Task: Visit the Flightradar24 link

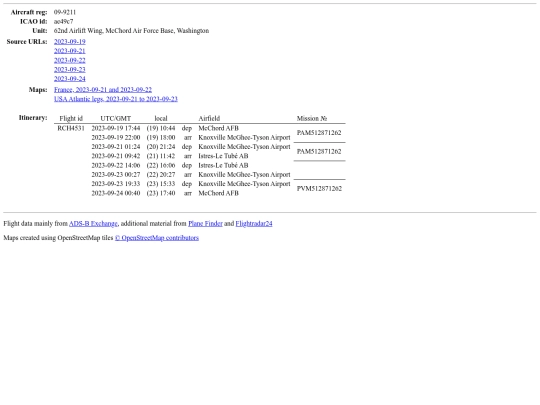Action: [254, 224]
